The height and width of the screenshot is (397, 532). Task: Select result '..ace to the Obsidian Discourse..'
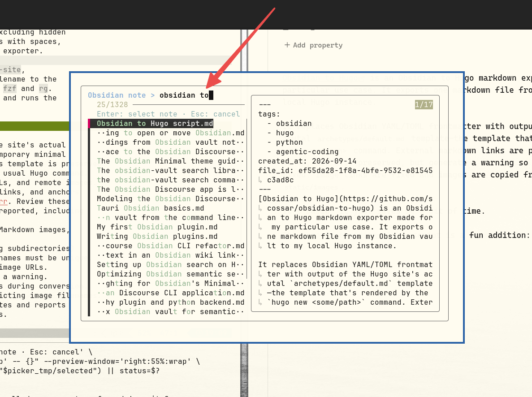(x=170, y=151)
